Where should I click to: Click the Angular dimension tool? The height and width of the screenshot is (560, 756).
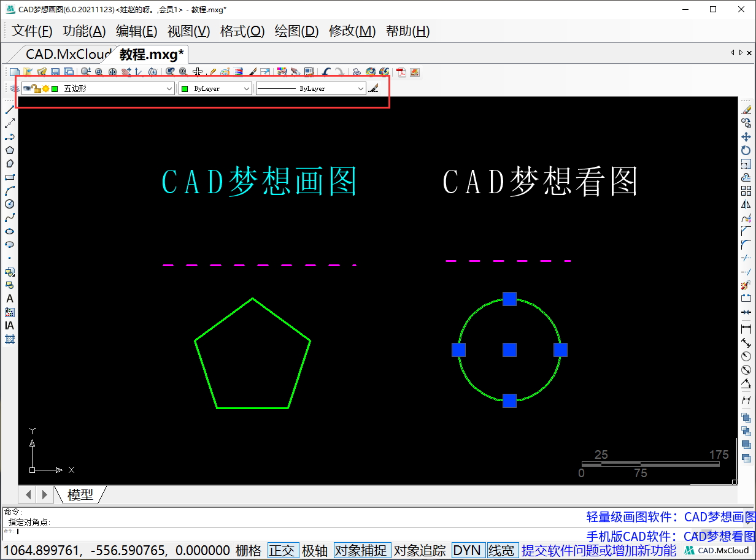coord(746,383)
